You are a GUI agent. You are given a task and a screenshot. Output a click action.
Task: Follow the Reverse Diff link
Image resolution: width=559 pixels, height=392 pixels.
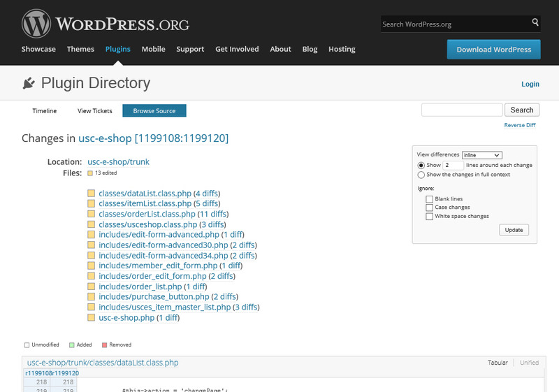point(520,125)
